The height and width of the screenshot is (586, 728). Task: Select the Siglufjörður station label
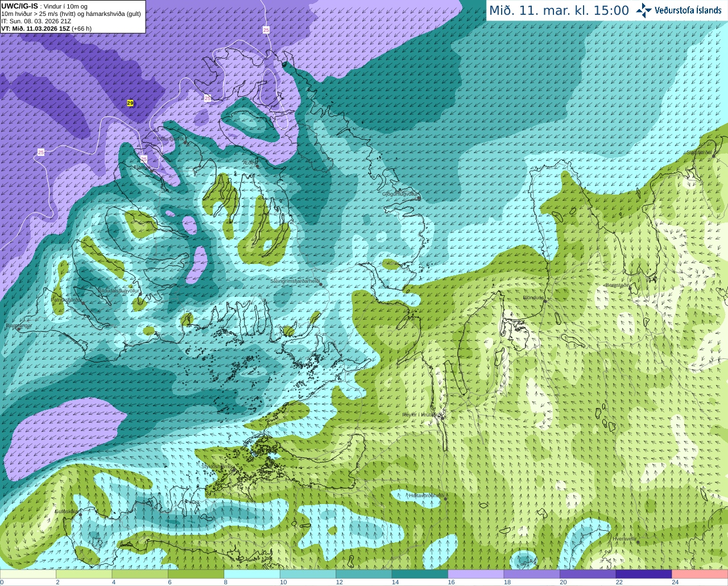[x=699, y=152]
